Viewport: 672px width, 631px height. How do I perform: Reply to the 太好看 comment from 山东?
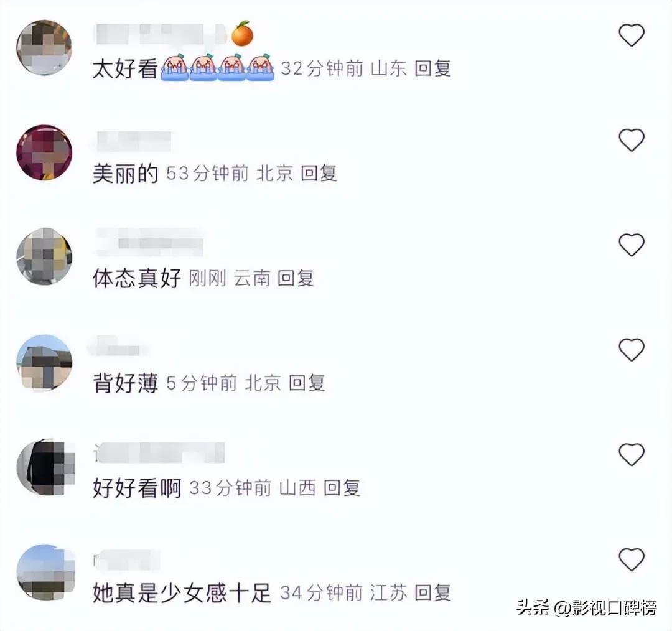pos(433,68)
